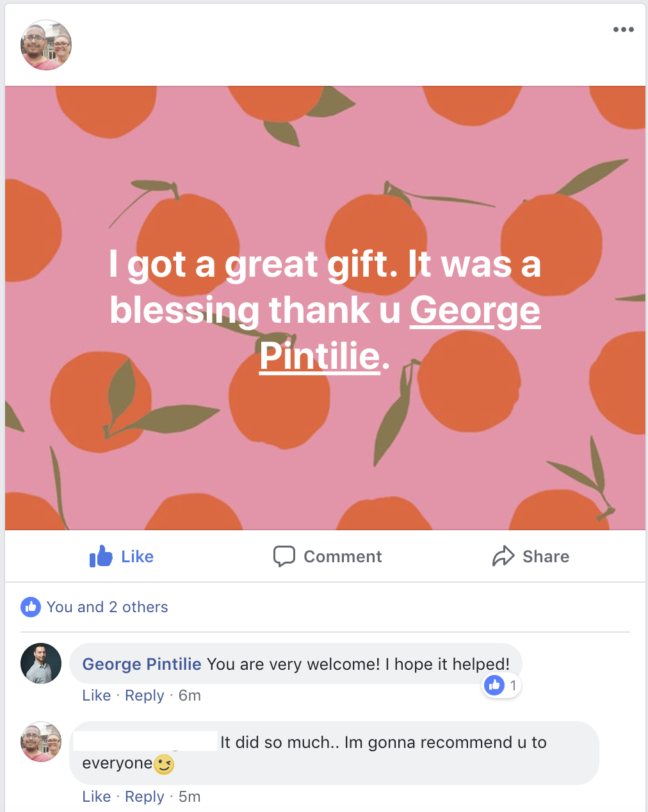
Task: Click the blue like reaction icon beside 'You and 2 others'
Action: coord(31,606)
